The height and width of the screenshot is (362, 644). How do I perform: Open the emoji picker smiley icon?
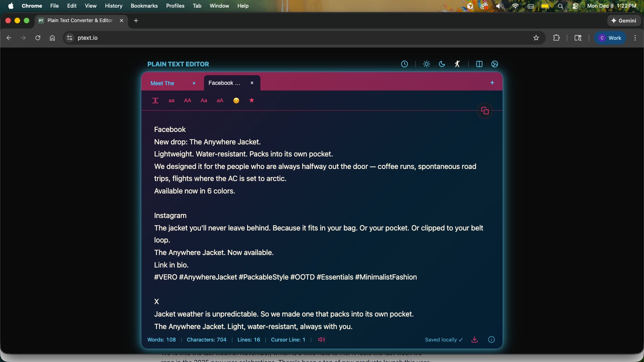236,101
